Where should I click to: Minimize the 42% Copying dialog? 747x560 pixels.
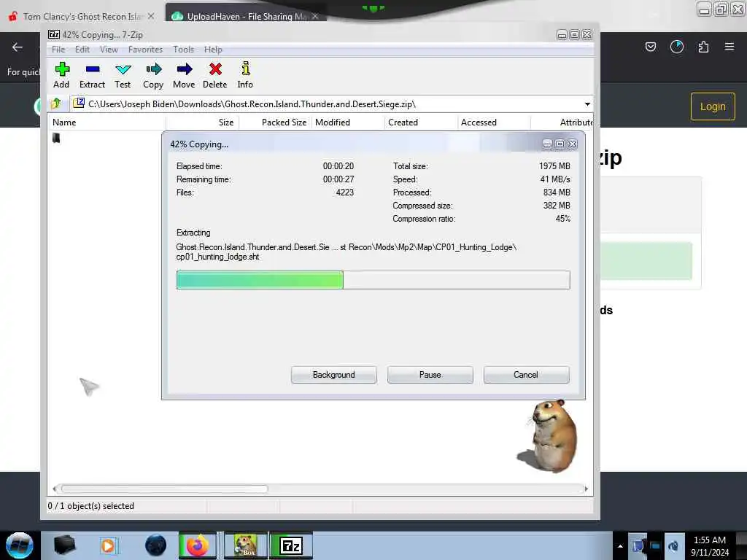[547, 144]
